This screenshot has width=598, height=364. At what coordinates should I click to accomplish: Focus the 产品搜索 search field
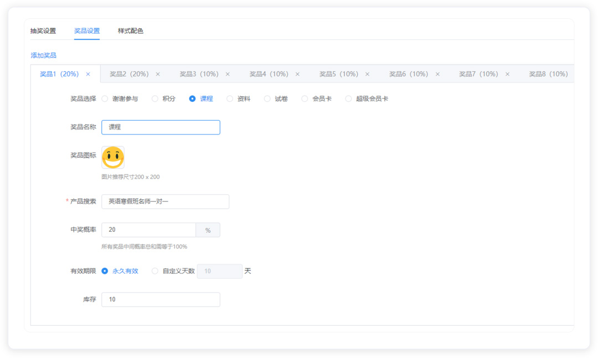pyautogui.click(x=165, y=202)
